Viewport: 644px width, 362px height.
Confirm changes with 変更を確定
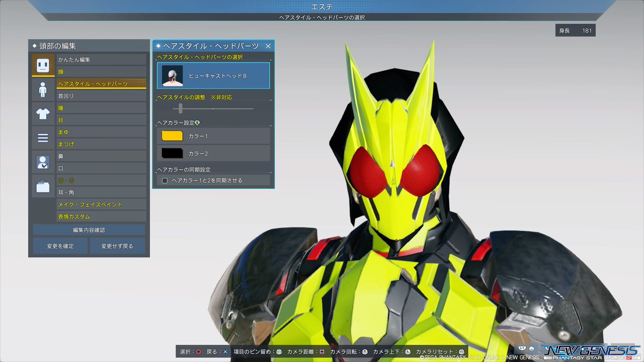tap(60, 246)
